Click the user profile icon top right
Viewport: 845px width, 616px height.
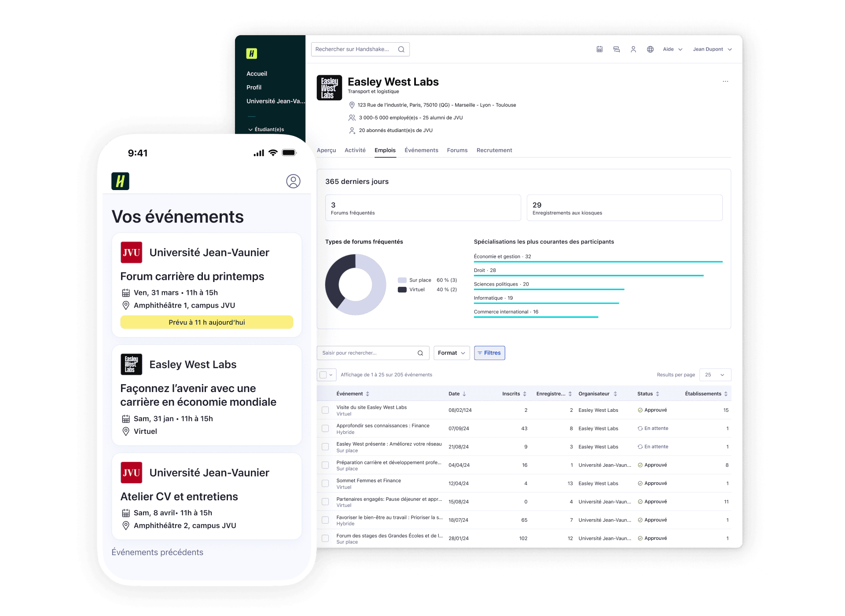pyautogui.click(x=633, y=49)
